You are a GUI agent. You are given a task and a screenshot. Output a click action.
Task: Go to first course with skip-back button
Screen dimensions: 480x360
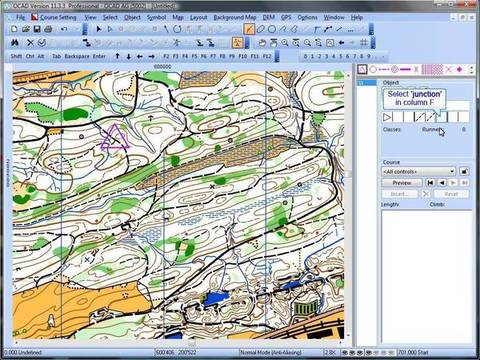coord(431,183)
